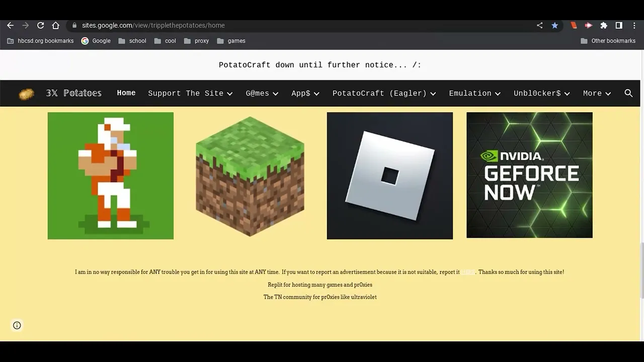Open the NVIDIA GeForce Now tile

point(529,175)
